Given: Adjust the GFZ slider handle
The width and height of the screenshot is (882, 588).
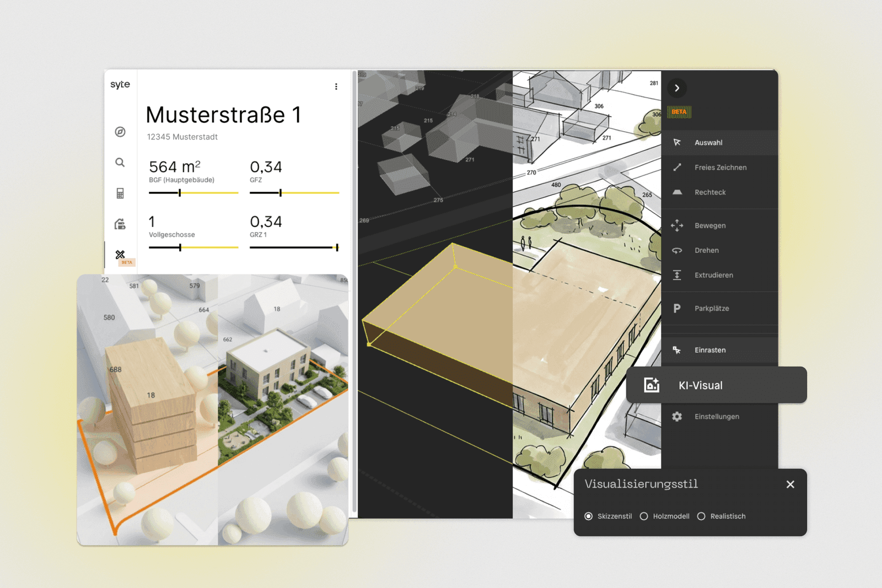Looking at the screenshot, I should point(281,193).
